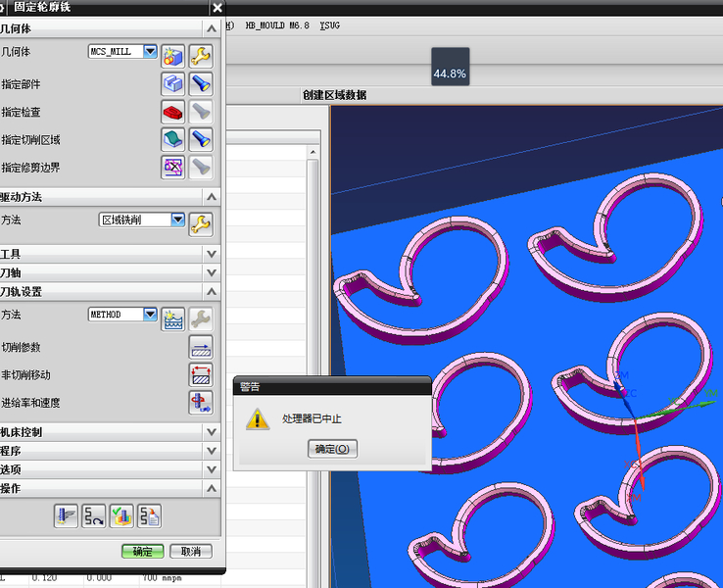Open the 区域铣削 drive method dropdown

(178, 220)
